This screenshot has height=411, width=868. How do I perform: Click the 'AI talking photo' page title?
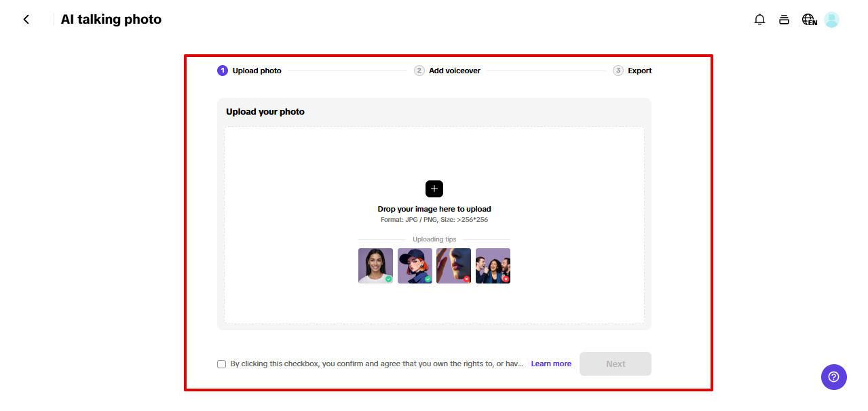click(x=111, y=20)
